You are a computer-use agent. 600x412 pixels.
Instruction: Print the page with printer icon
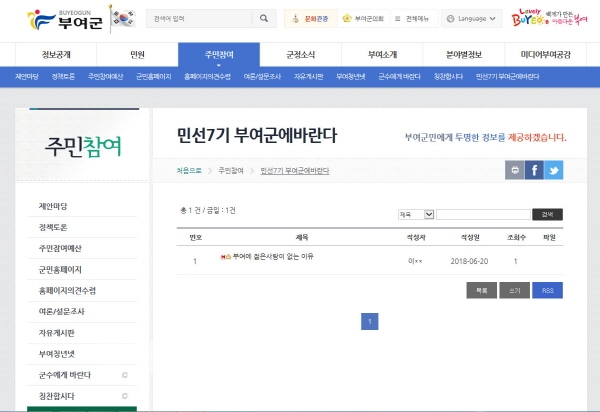514,170
